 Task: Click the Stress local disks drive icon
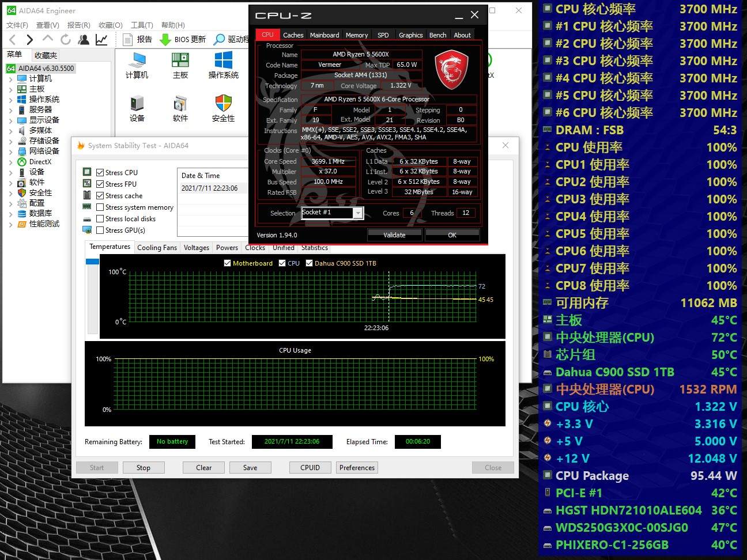point(87,219)
